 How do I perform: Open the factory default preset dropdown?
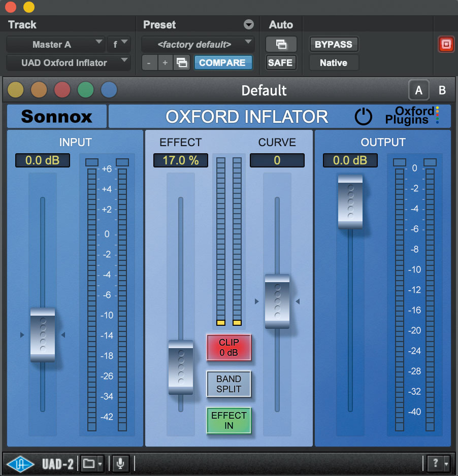pos(198,45)
